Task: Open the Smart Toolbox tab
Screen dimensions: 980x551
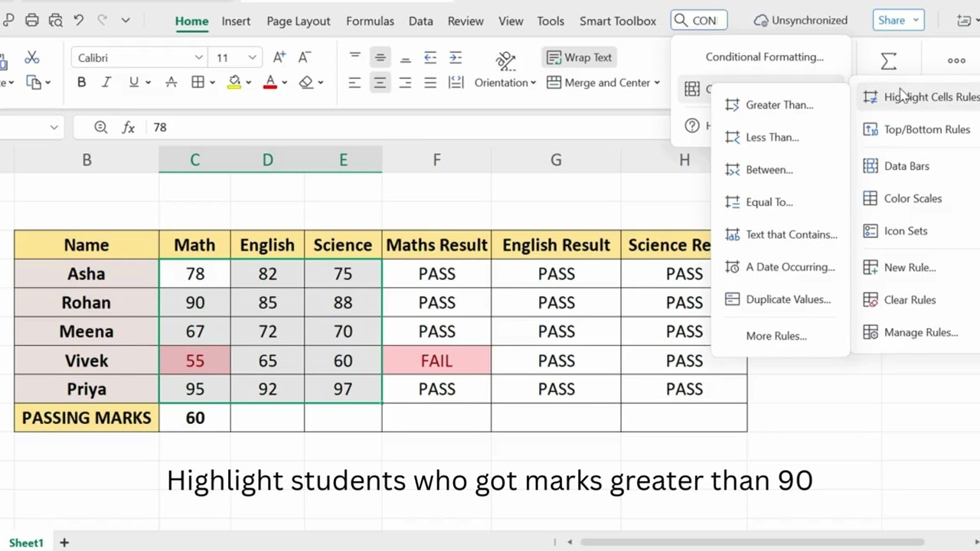Action: 618,21
